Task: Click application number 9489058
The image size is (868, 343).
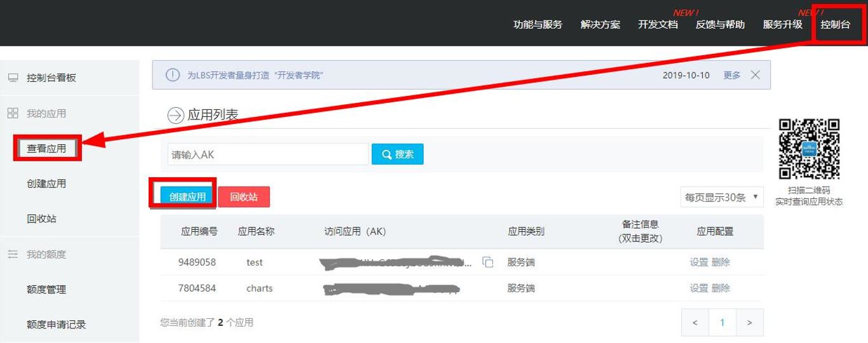Action: 198,262
